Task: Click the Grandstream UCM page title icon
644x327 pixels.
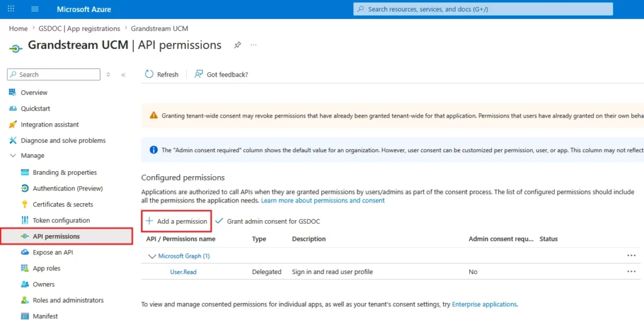Action: (x=16, y=48)
